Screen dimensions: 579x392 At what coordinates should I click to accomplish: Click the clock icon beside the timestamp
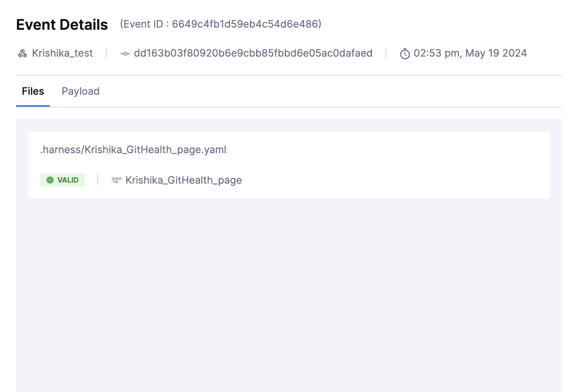pyautogui.click(x=405, y=54)
